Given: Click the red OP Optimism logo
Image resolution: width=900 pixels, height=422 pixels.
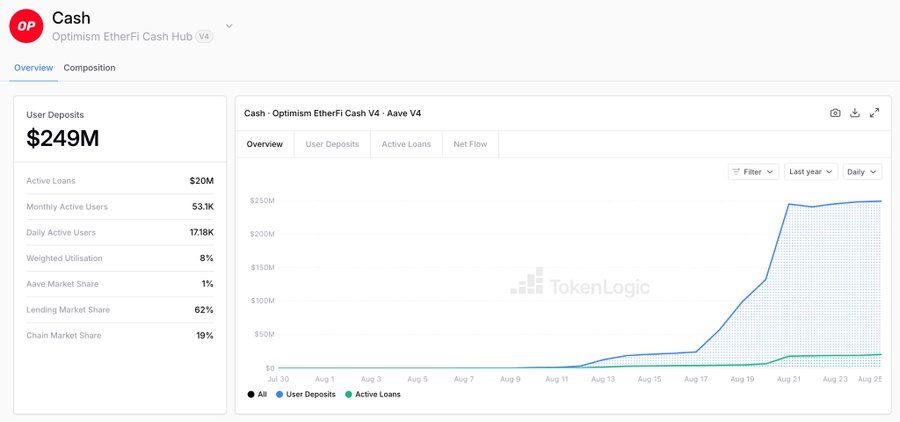Looking at the screenshot, I should click(x=26, y=26).
